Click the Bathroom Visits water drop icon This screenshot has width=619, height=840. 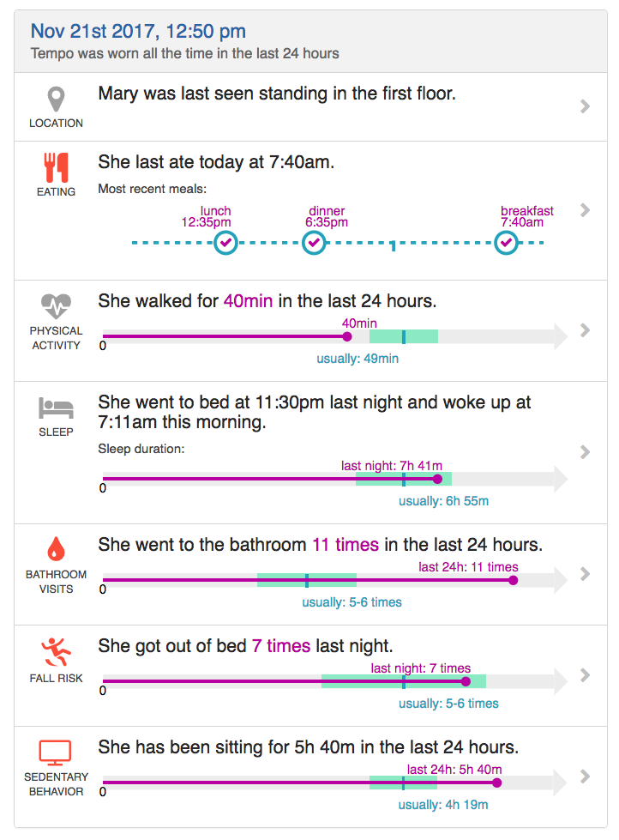pos(56,548)
